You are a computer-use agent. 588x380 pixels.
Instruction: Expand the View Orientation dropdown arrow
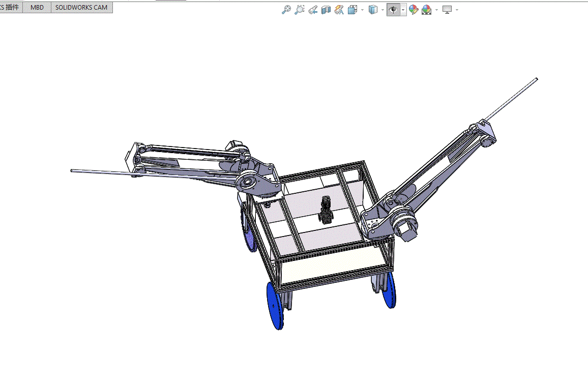pyautogui.click(x=362, y=10)
